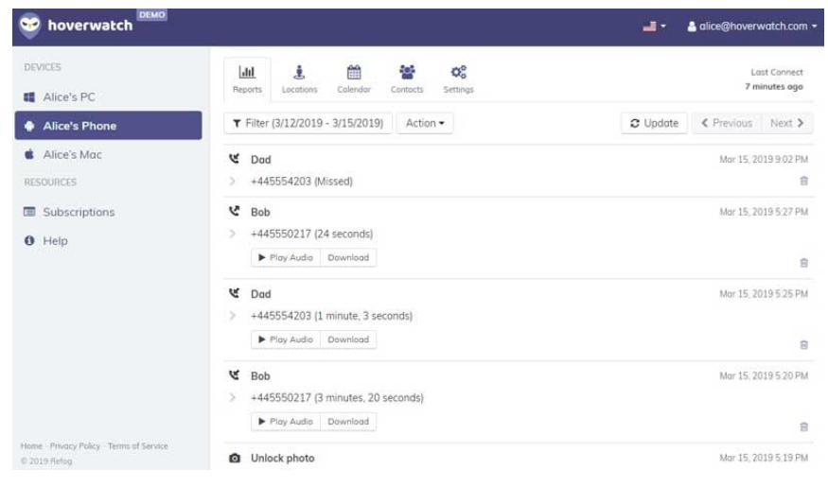Click the +445550217 (24 seconds) number
828x504 pixels.
[311, 234]
